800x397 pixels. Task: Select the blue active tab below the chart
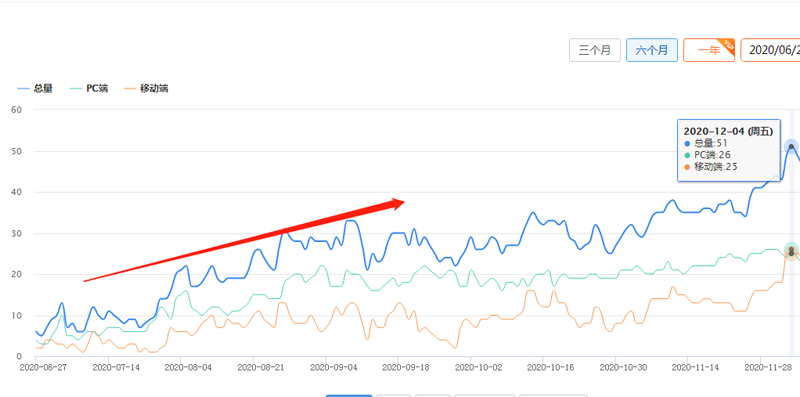point(349,395)
